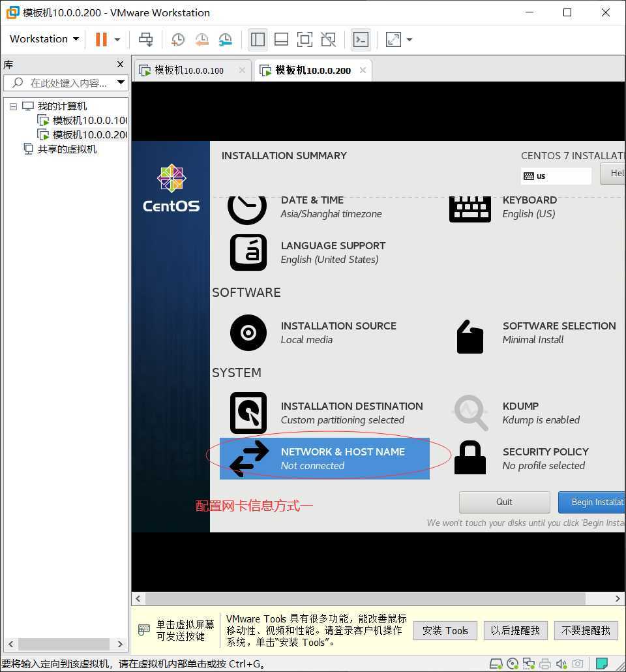The image size is (626, 672).
Task: Click the network adapter status icon
Action: point(529,664)
